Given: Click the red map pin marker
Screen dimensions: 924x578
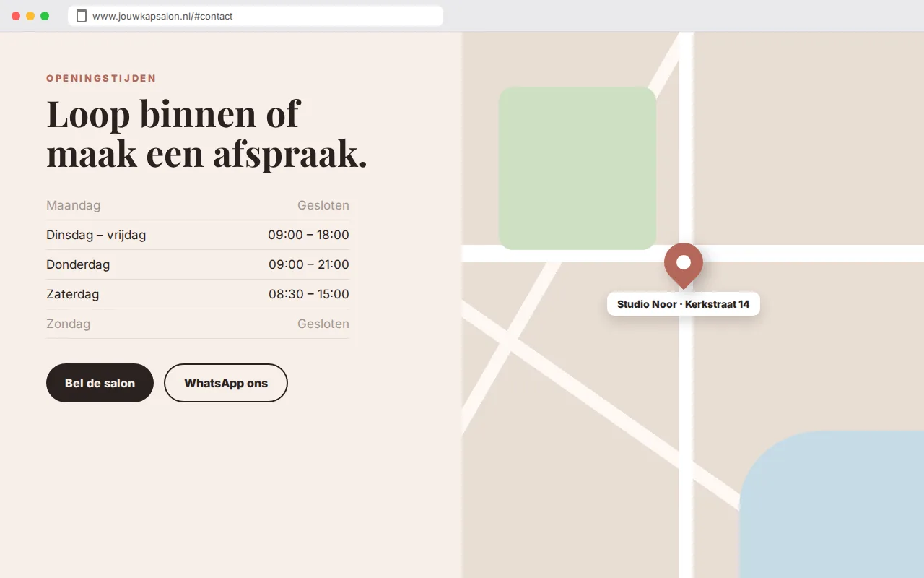Looking at the screenshot, I should (684, 265).
